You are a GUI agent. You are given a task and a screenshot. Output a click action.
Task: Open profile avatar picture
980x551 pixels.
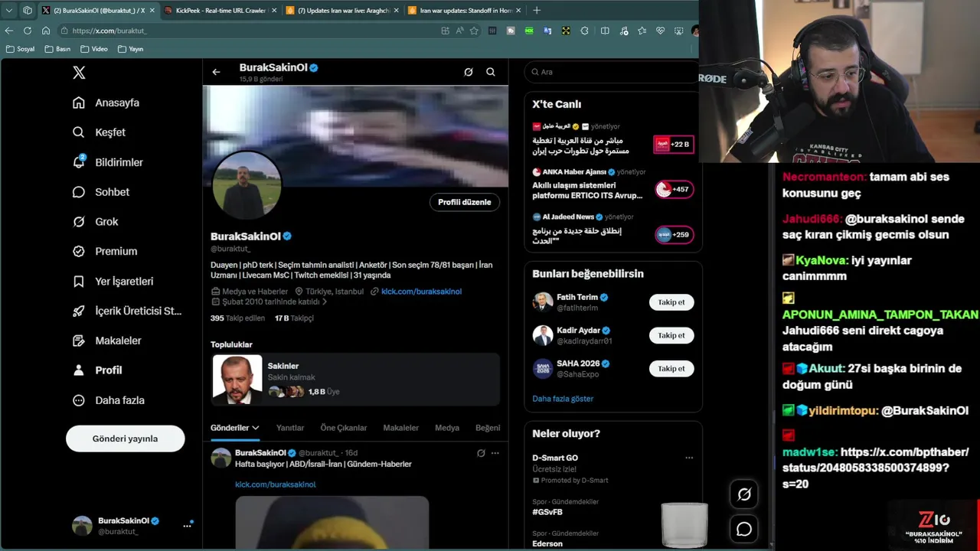247,185
